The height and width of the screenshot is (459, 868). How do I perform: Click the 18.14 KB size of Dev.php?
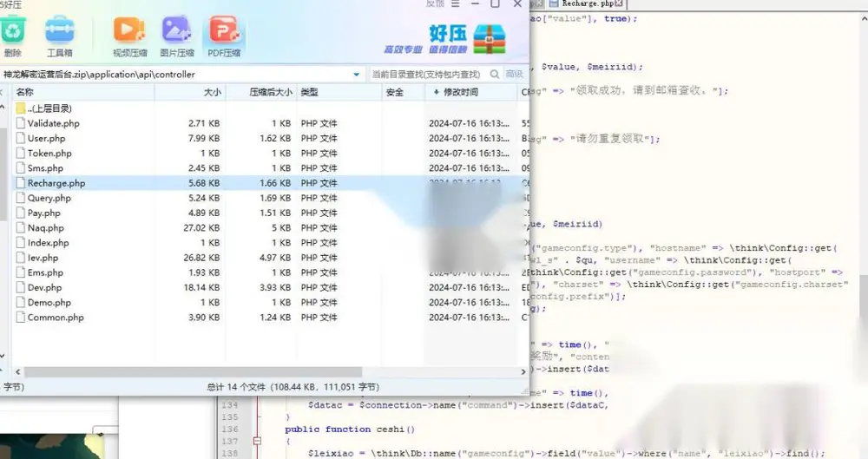[201, 287]
